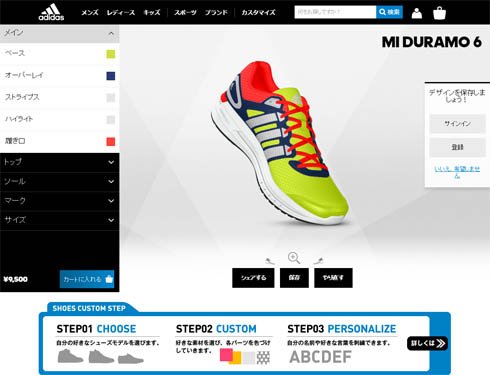Click the カートに入れる add to cart button

[x=87, y=279]
